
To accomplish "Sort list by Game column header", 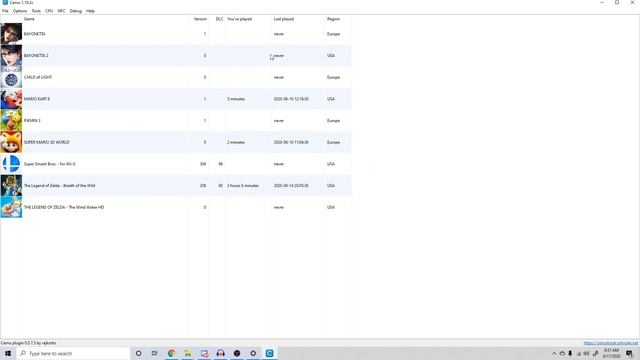I will pyautogui.click(x=29, y=19).
